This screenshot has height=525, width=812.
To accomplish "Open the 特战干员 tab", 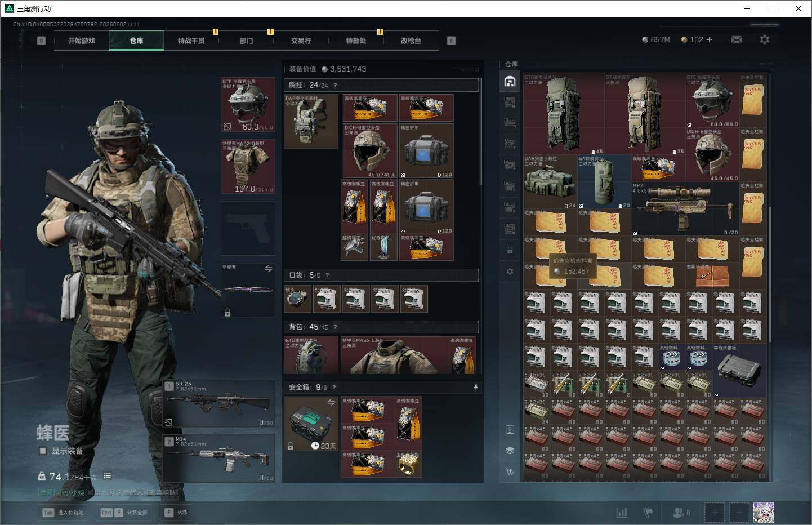I will click(x=191, y=41).
